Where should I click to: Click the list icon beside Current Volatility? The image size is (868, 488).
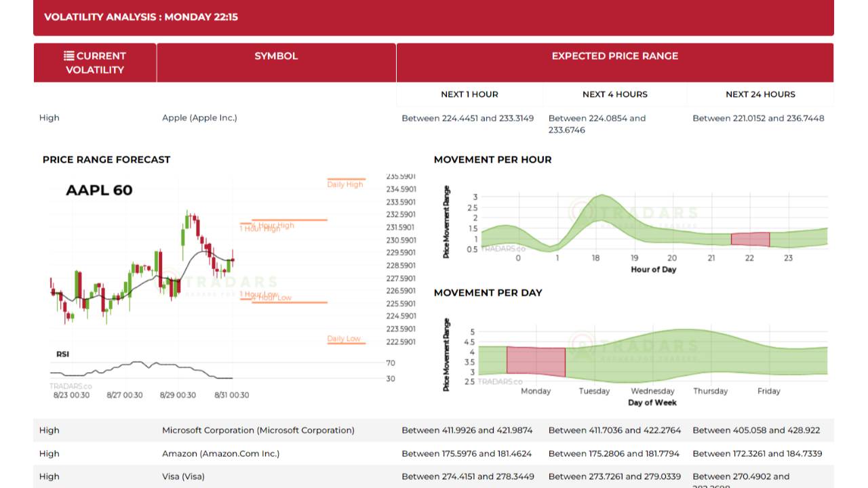point(68,56)
